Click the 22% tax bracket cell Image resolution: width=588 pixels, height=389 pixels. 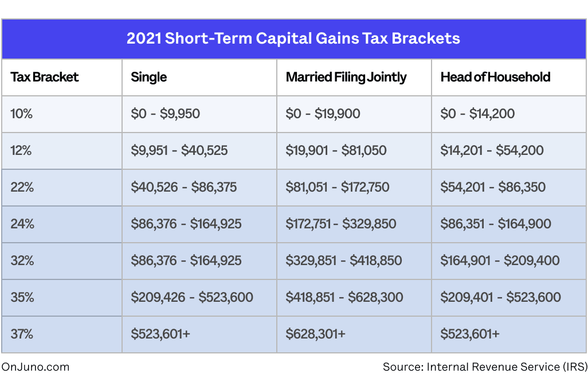click(22, 188)
